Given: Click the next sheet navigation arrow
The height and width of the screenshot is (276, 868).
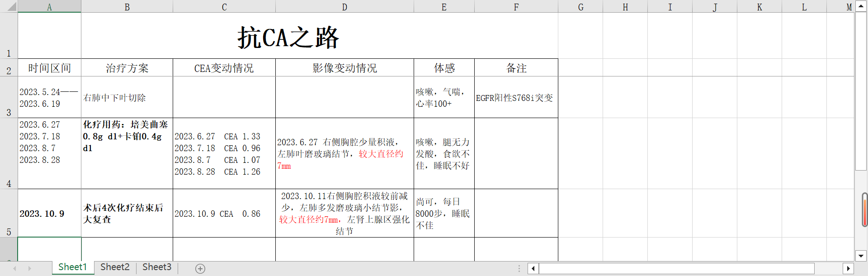Looking at the screenshot, I should pyautogui.click(x=30, y=269).
